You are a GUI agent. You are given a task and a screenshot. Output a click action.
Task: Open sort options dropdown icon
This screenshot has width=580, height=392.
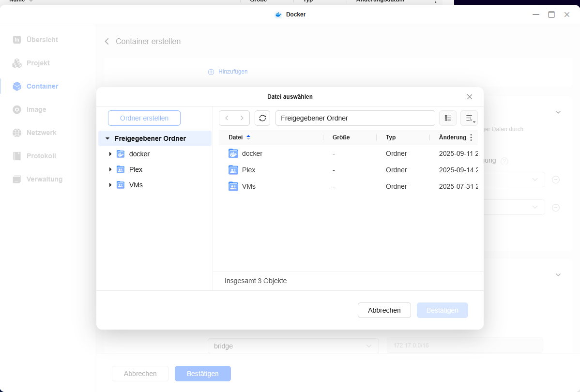click(x=470, y=119)
